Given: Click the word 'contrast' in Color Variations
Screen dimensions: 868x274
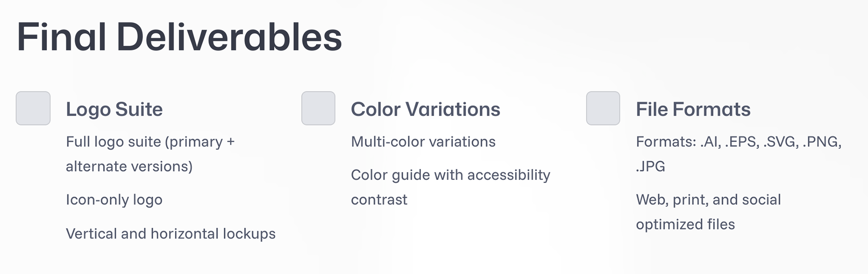Looking at the screenshot, I should (x=379, y=200).
